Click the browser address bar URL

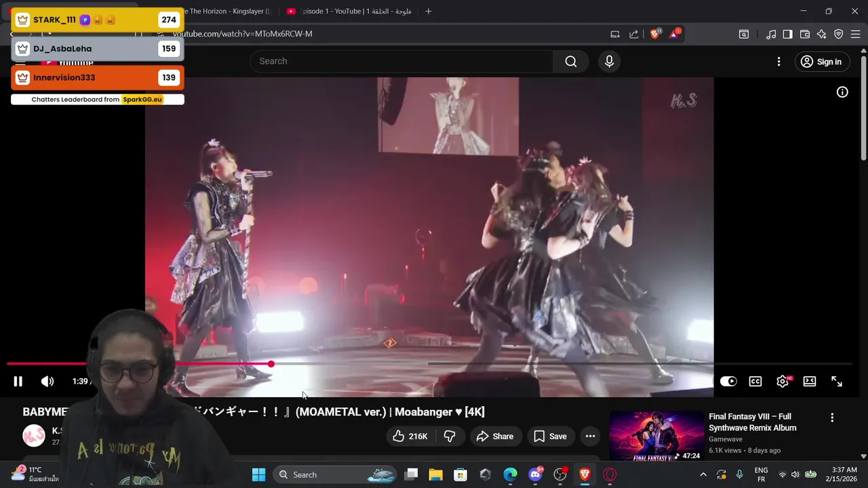point(243,34)
